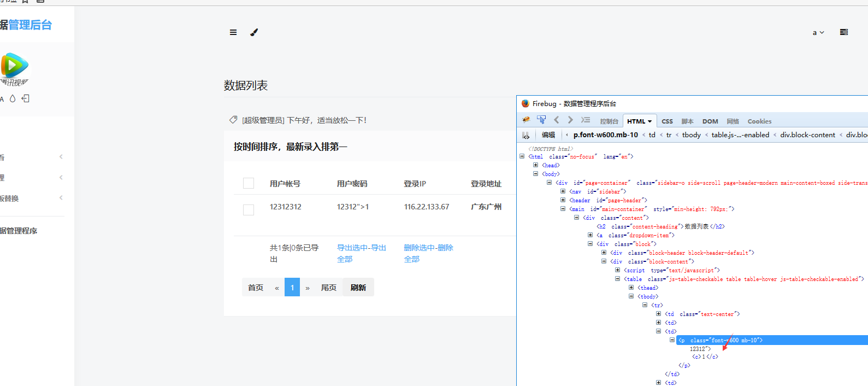
Task: Click the 用户密码 column header
Action: 352,184
